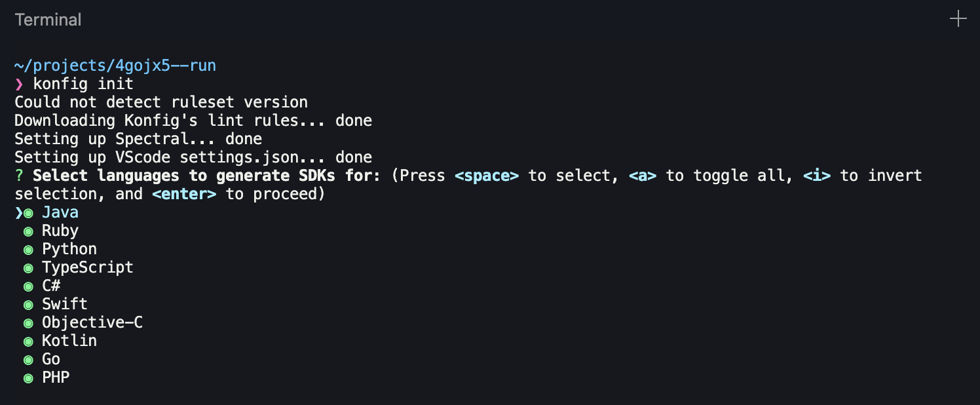Click the green circle beside Swift

pos(28,303)
